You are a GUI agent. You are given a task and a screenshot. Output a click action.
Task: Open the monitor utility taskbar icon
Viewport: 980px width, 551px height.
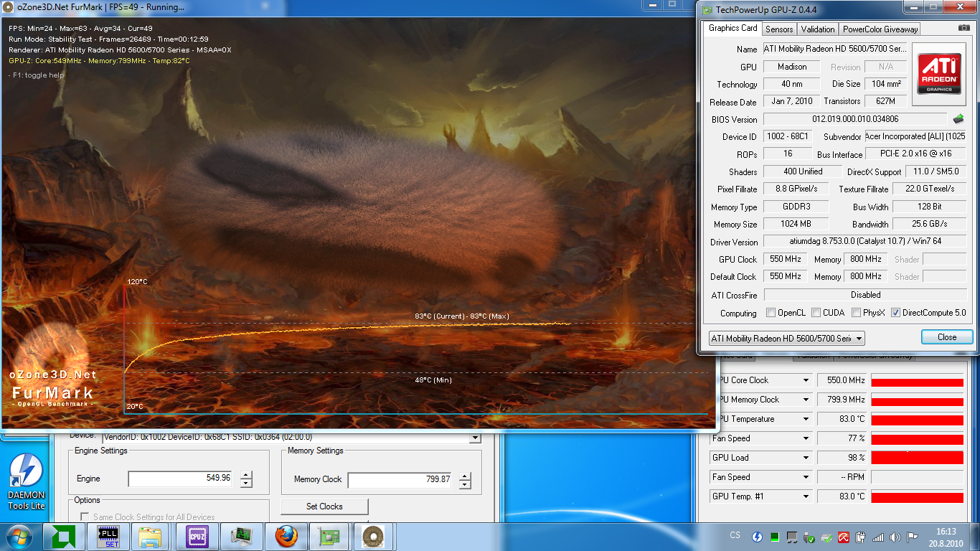(x=241, y=537)
